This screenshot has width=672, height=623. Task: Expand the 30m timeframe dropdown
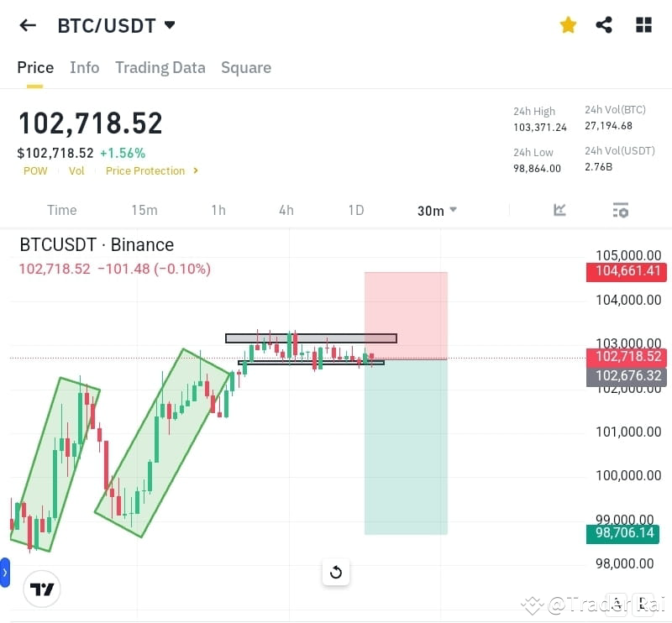[x=436, y=211]
